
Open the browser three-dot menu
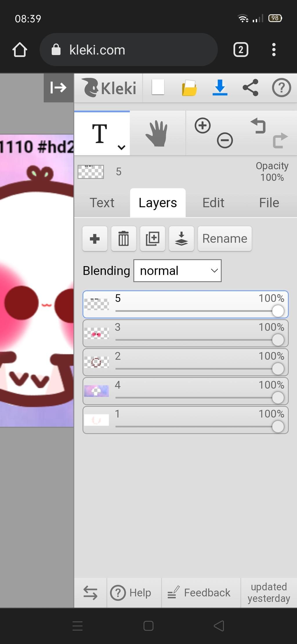pyautogui.click(x=274, y=50)
